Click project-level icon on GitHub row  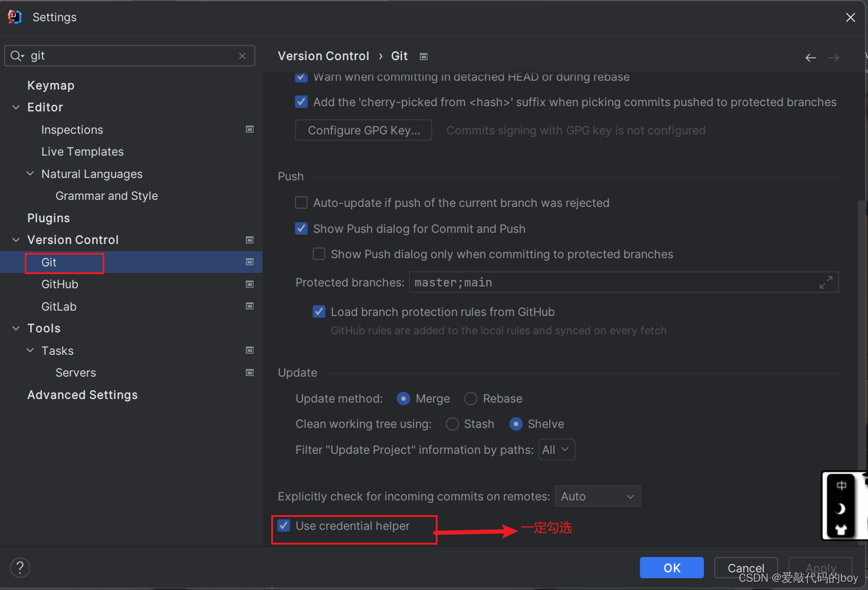click(250, 284)
